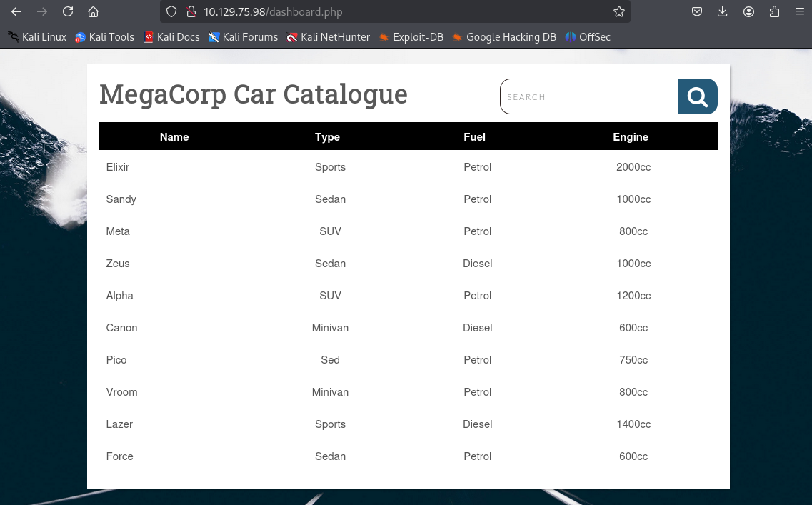Click the 1200cc engine value
The height and width of the screenshot is (505, 812).
pos(633,295)
